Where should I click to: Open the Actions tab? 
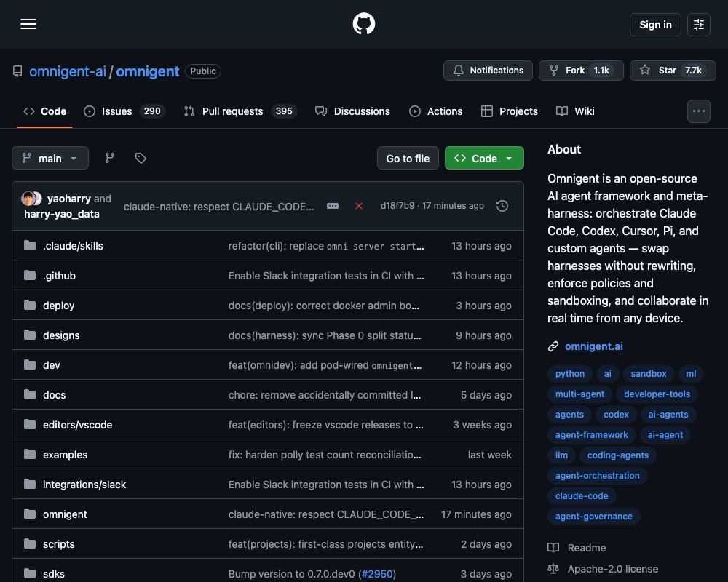435,111
